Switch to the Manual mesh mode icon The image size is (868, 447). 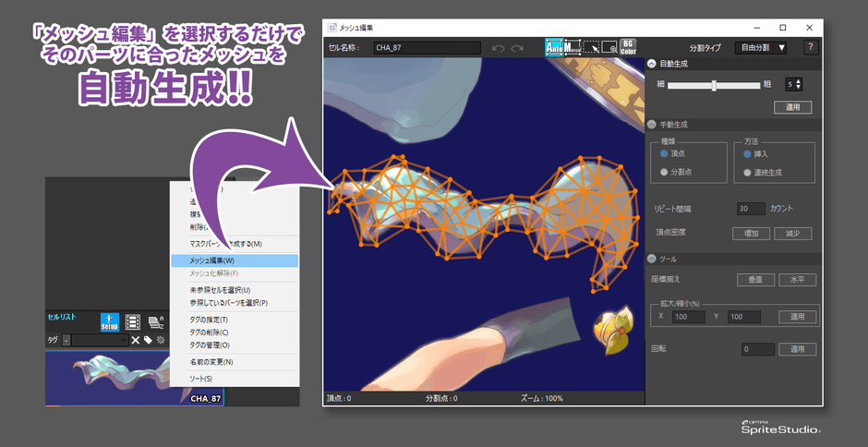(x=573, y=47)
